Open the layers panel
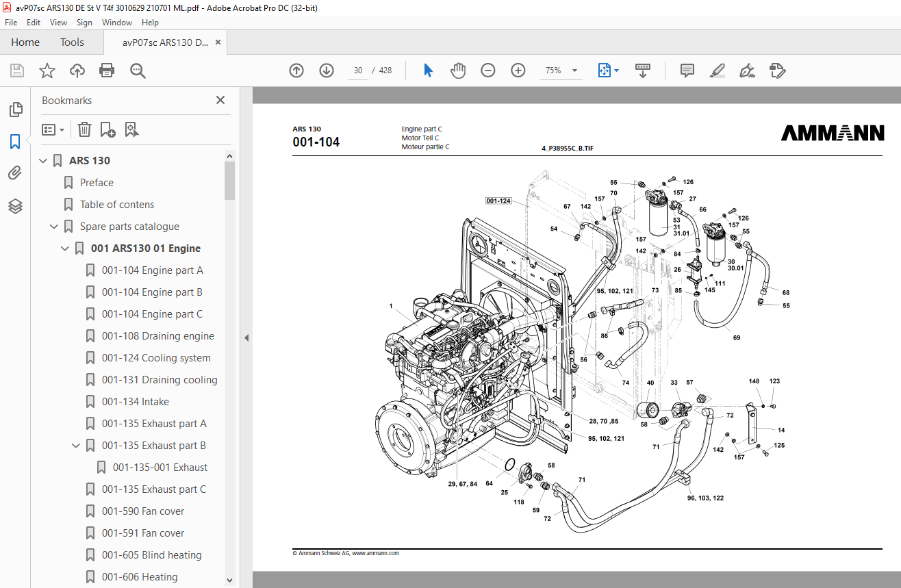 [15, 206]
